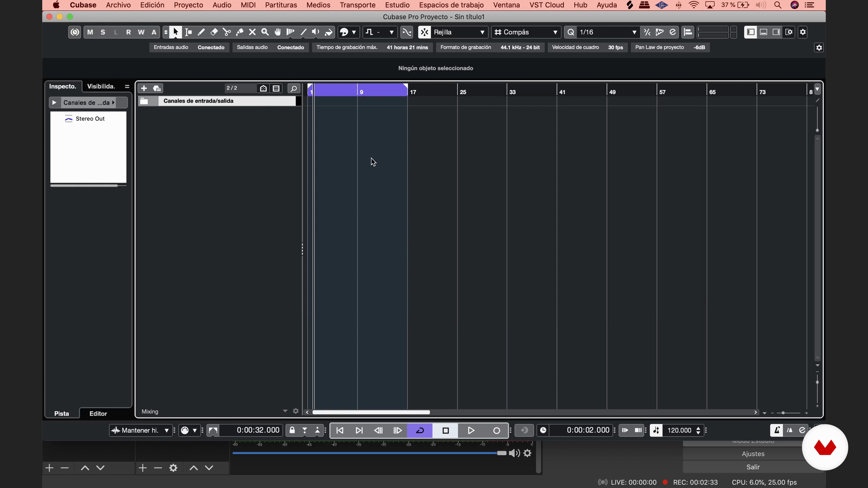Select the Mute X tool

tap(252, 32)
